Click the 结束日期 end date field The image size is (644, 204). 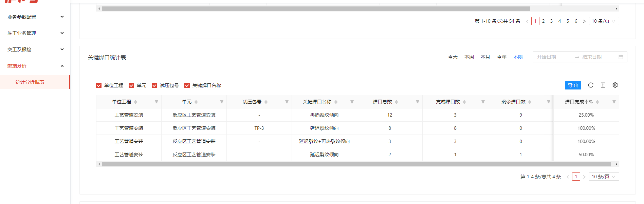pos(598,57)
